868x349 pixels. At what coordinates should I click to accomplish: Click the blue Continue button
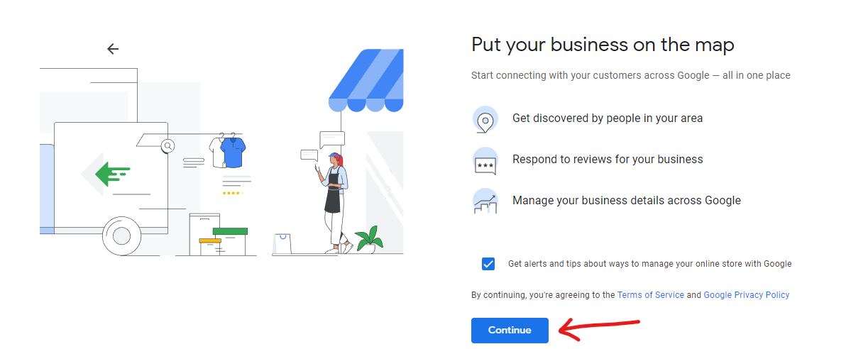(x=510, y=331)
